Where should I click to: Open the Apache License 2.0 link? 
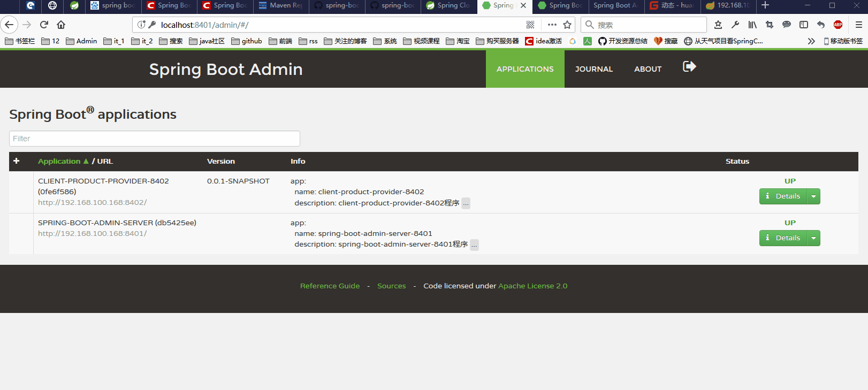point(533,286)
